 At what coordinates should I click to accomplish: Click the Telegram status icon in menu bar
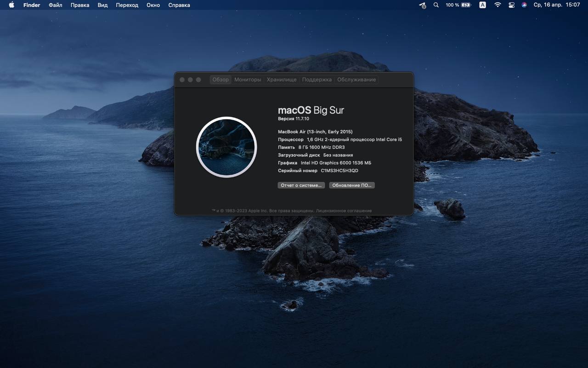[x=423, y=5]
